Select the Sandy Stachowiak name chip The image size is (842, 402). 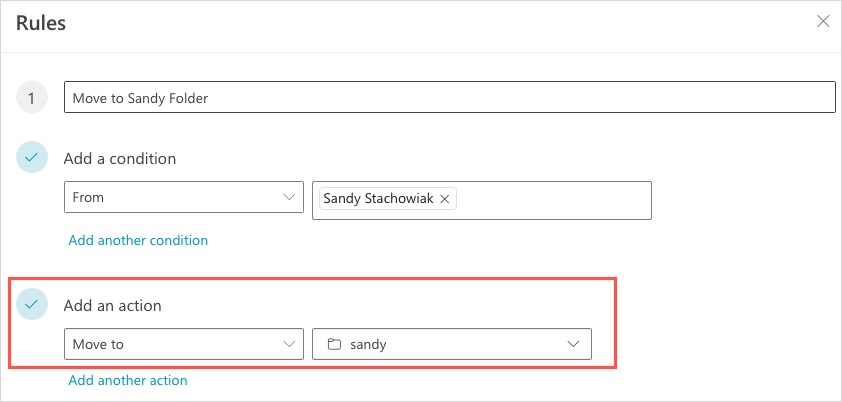tap(379, 199)
